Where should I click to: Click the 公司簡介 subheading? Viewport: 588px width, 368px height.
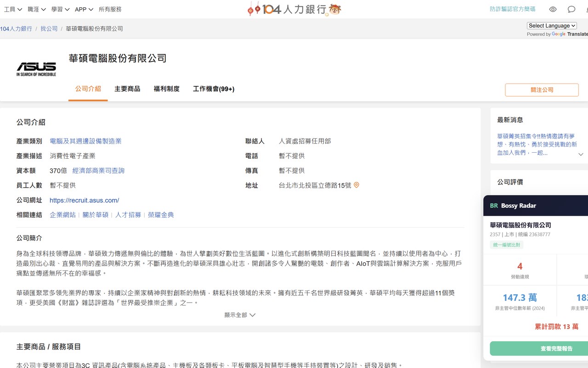coord(29,238)
